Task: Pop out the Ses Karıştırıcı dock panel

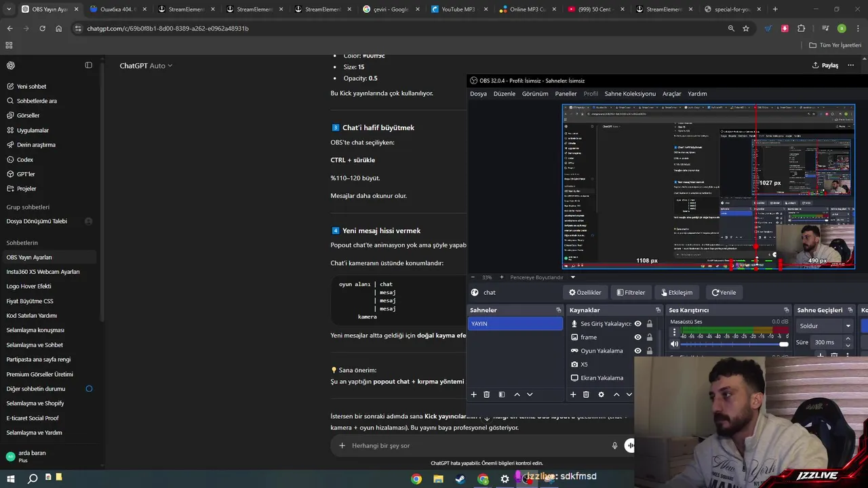Action: tap(787, 310)
